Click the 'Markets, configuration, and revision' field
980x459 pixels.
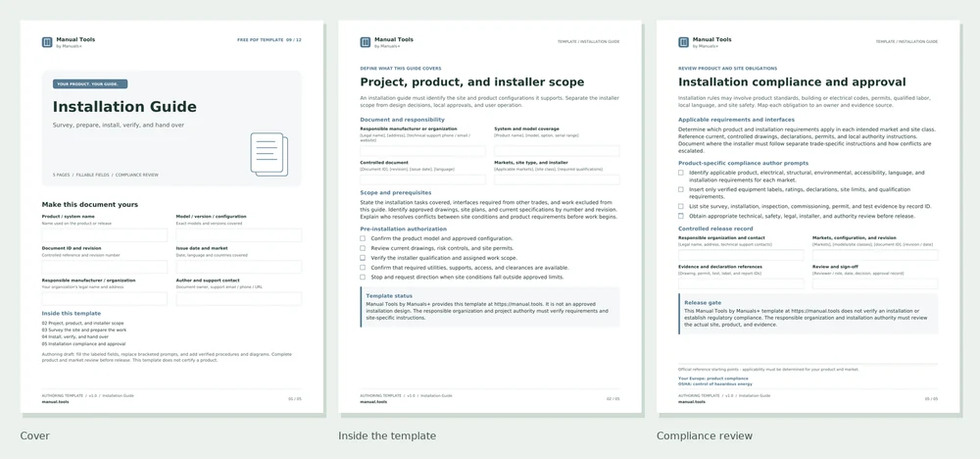875,255
